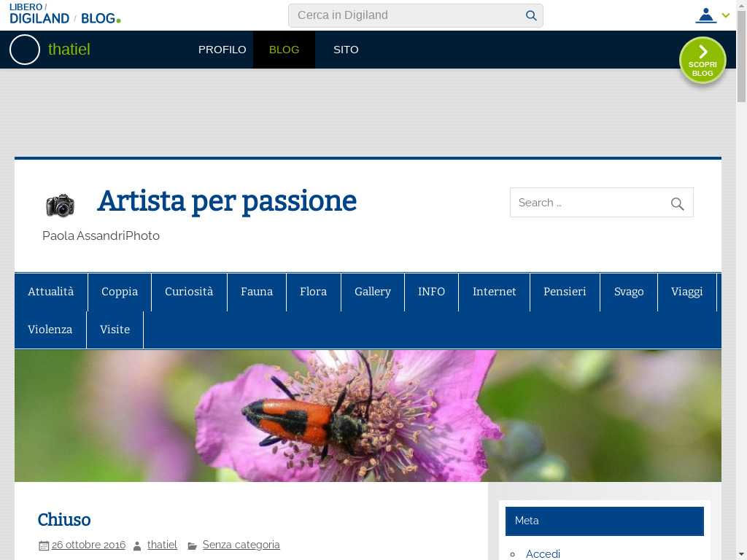Open the PROFILO tab
747x560 pixels.
pyautogui.click(x=222, y=50)
